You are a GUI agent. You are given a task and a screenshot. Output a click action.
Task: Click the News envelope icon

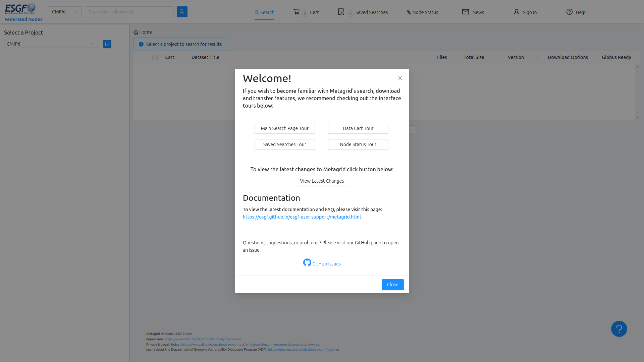point(466,12)
